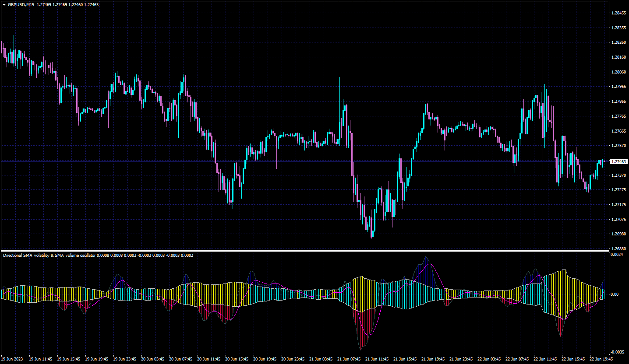
Task: Click the 21 Jun 07:45 time label
Action: coord(349,359)
